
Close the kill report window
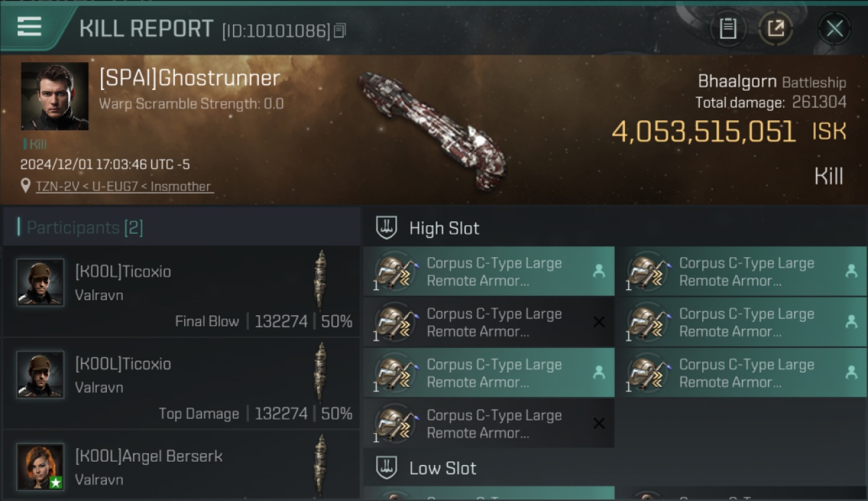tap(834, 29)
